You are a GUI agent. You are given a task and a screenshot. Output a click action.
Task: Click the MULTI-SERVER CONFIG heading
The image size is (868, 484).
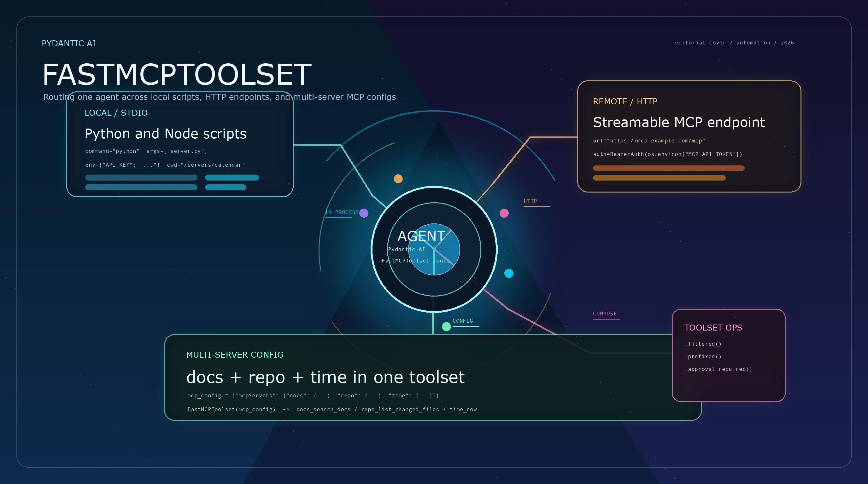235,355
